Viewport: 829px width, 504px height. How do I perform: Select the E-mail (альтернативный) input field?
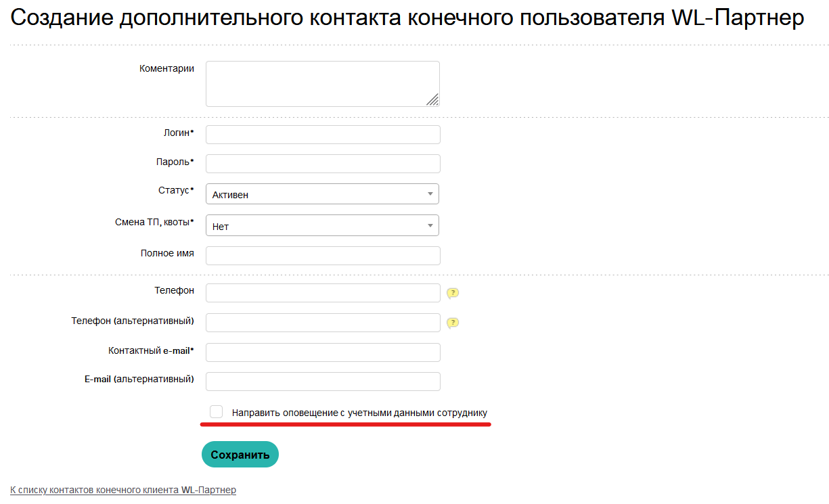(322, 382)
